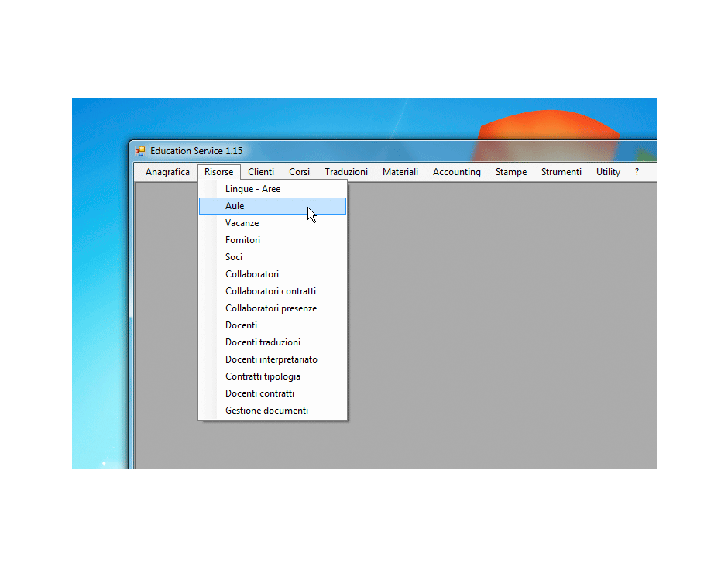This screenshot has width=728, height=567.
Task: Open the Traduzioni menu
Action: point(346,172)
